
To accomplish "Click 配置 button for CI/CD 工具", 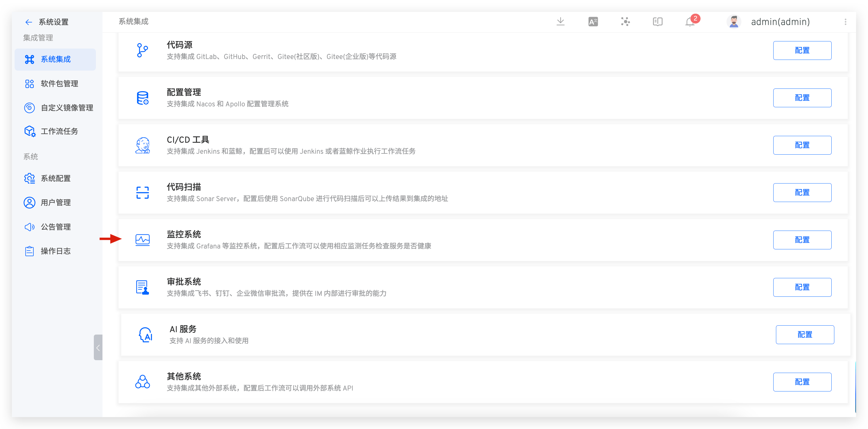I will click(802, 145).
